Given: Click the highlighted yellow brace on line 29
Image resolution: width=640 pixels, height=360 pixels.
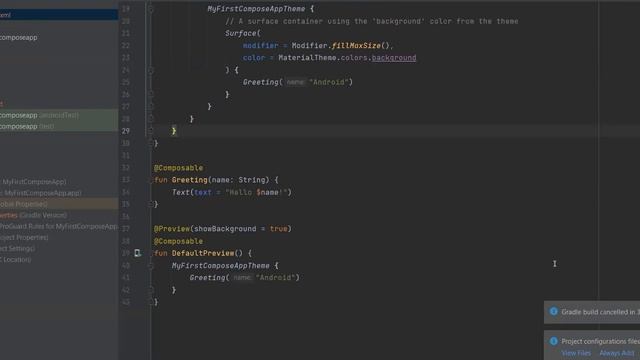Looking at the screenshot, I should click(x=174, y=131).
